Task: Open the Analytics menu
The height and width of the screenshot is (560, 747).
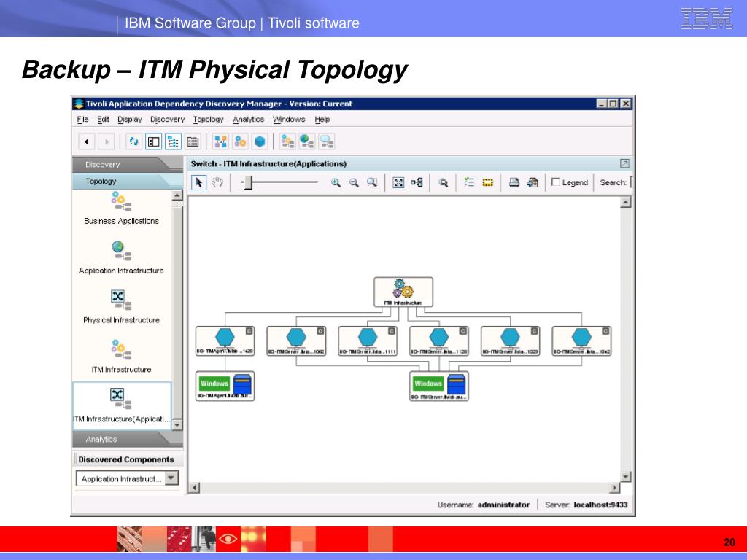Action: 248,119
